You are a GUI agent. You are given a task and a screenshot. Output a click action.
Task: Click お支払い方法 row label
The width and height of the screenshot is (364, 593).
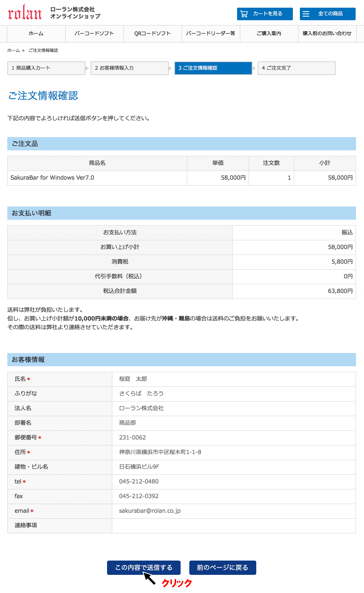point(120,232)
